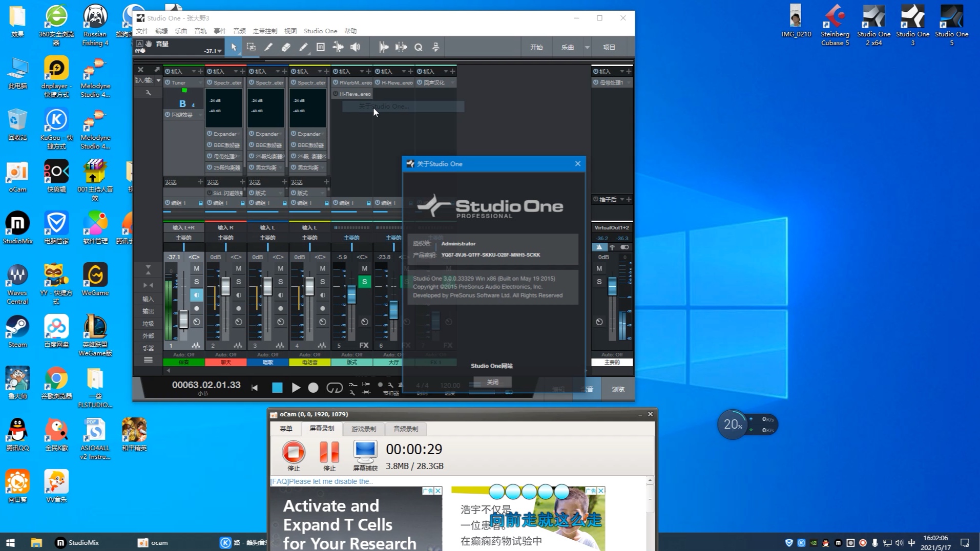Select the Paint pencil tool
This screenshot has height=551, width=980.
[x=303, y=47]
